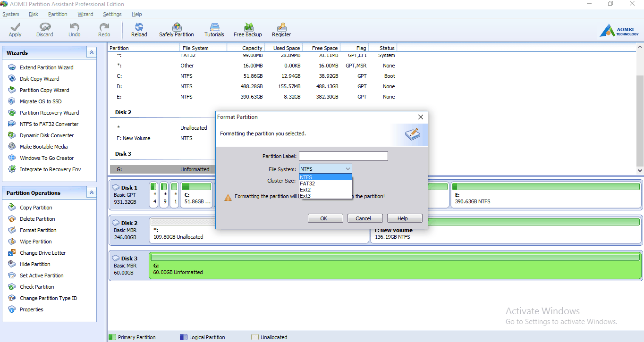Select the G: 60.00GB Unformatted block
Image resolution: width=644 pixels, height=342 pixels.
point(396,265)
